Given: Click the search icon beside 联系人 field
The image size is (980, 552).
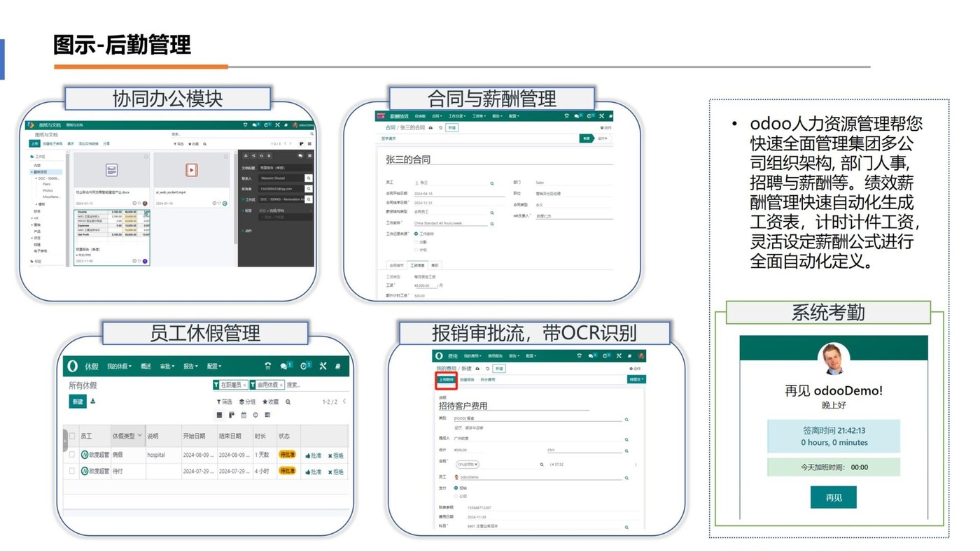Looking at the screenshot, I should click(x=308, y=178).
